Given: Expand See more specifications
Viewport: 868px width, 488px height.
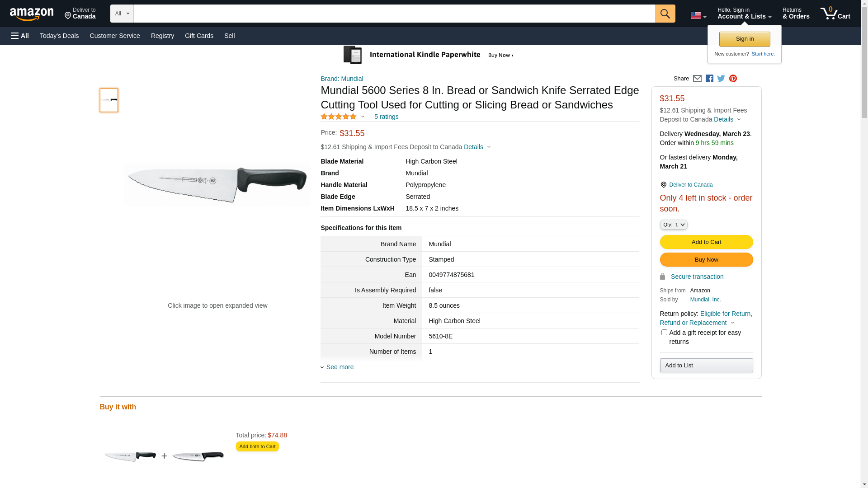Looking at the screenshot, I should click(340, 367).
